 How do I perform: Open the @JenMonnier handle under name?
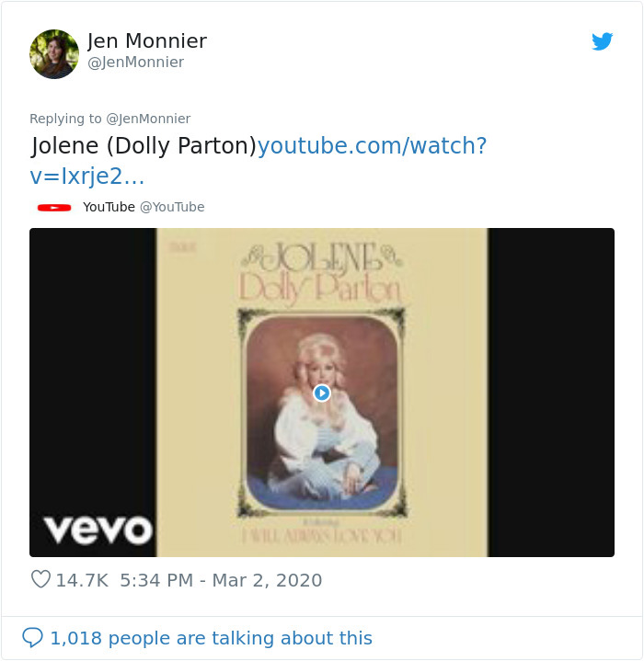135,63
